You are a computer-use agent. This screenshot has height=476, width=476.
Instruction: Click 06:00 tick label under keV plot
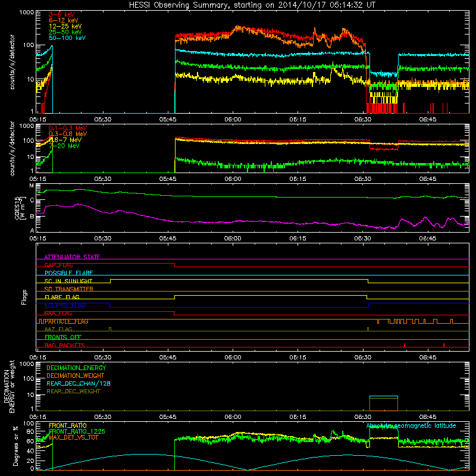(233, 120)
